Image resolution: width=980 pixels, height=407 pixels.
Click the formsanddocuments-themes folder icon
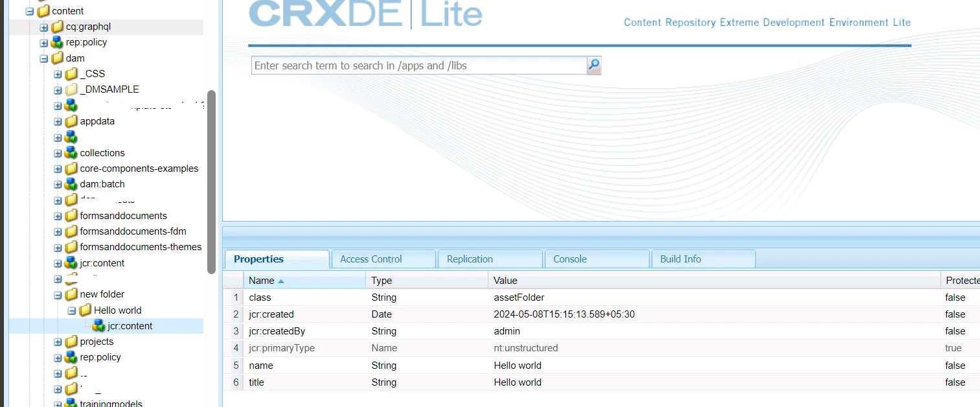(x=71, y=247)
